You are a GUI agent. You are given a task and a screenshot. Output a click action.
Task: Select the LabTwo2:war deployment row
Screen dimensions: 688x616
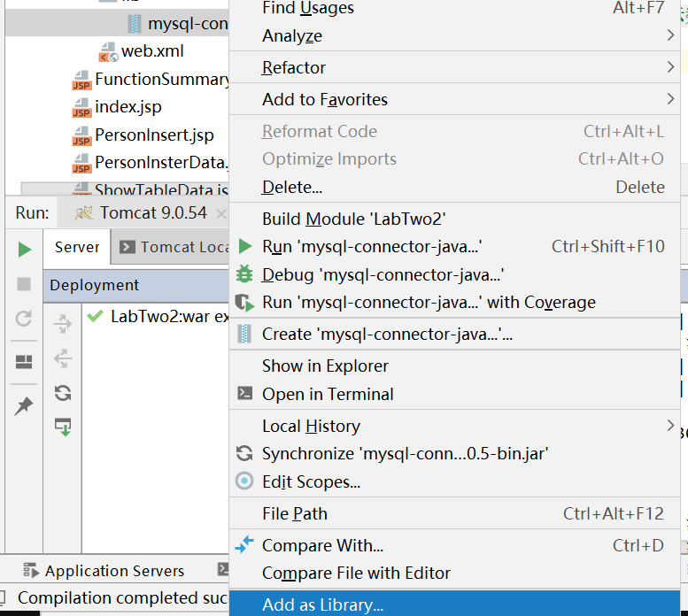156,316
